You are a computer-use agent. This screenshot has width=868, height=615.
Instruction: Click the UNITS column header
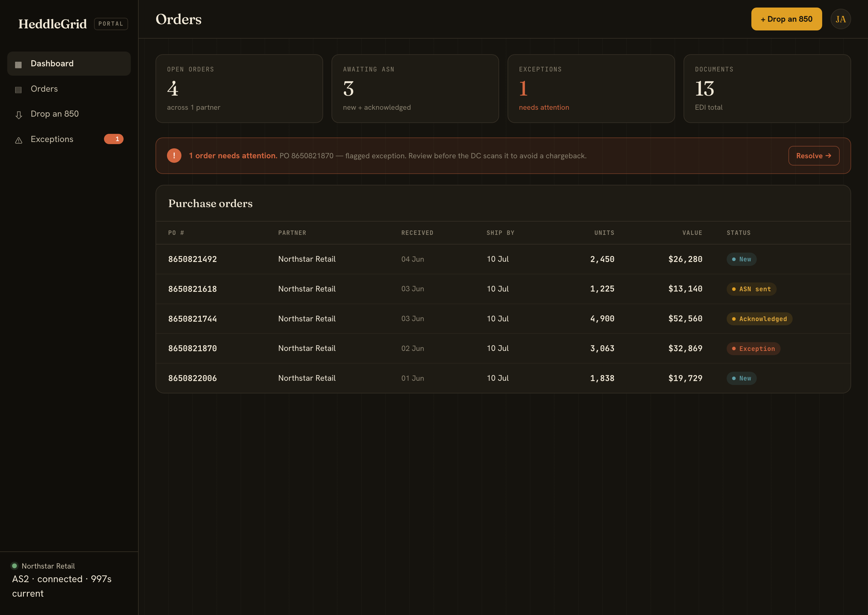click(x=605, y=233)
